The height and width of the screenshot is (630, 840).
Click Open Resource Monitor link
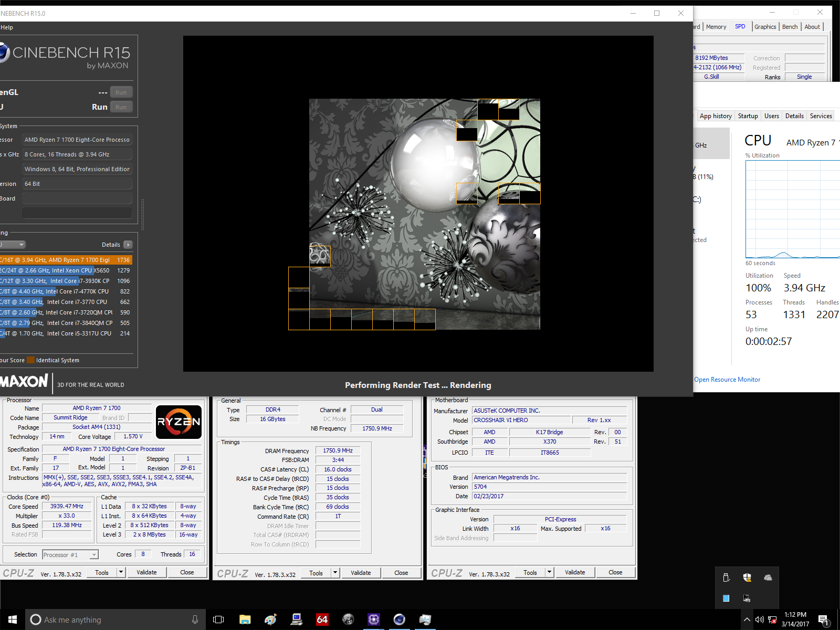[x=727, y=380]
